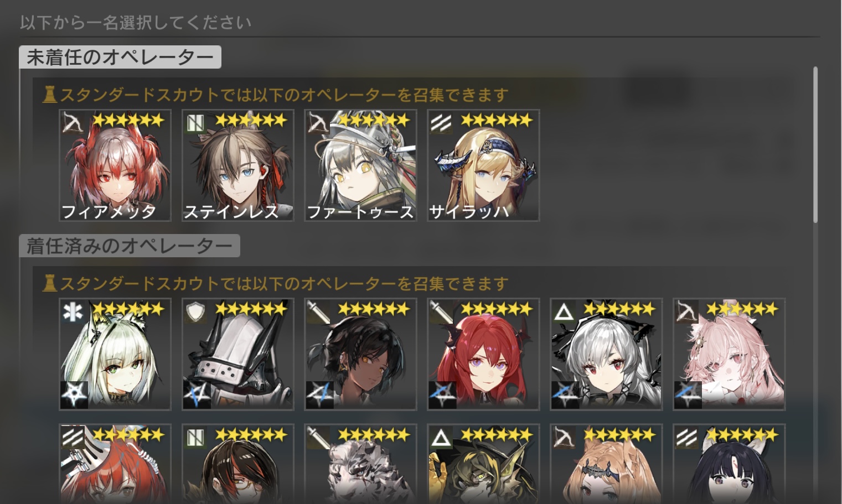This screenshot has height=504, width=842.
Task: Select the pink-haired sniper operator
Action: point(729,354)
